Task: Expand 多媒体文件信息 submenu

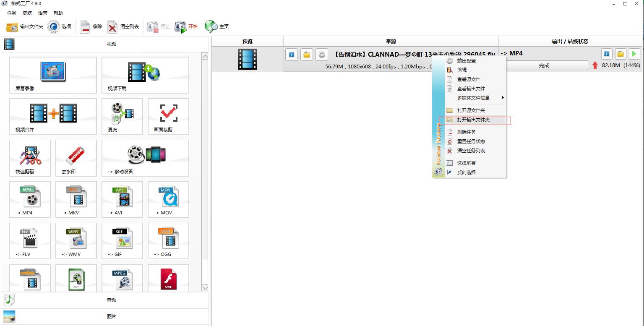Action: 475,98
